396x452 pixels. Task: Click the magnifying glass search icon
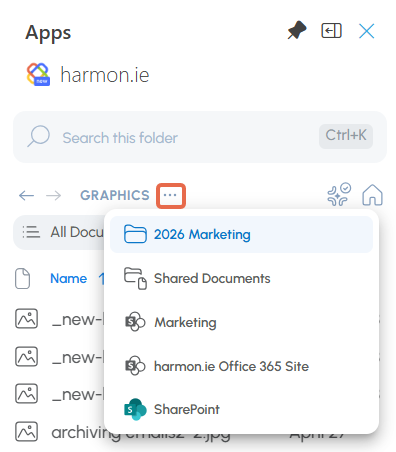coord(39,136)
